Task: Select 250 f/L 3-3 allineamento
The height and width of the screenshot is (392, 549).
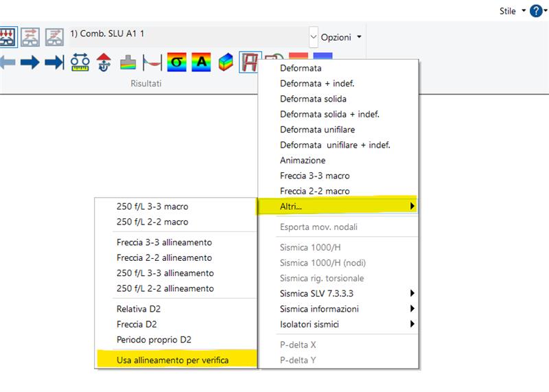Action: point(176,273)
